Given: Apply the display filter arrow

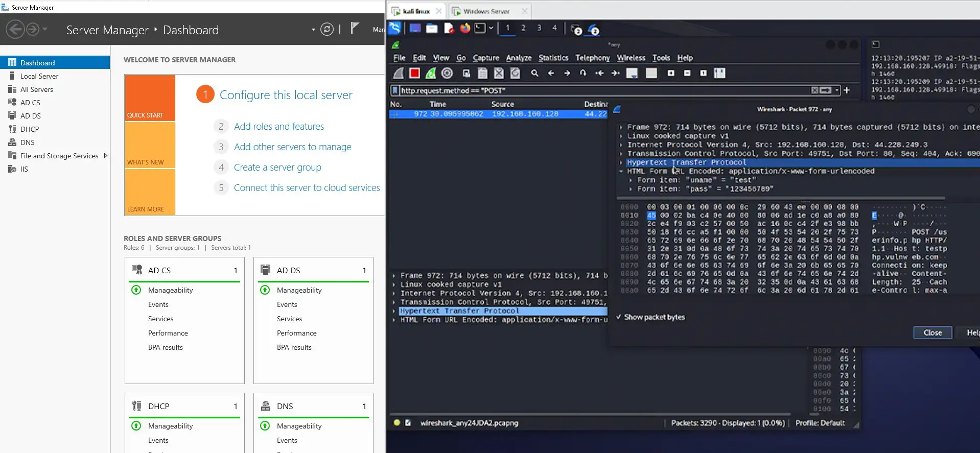Looking at the screenshot, I should [x=826, y=90].
